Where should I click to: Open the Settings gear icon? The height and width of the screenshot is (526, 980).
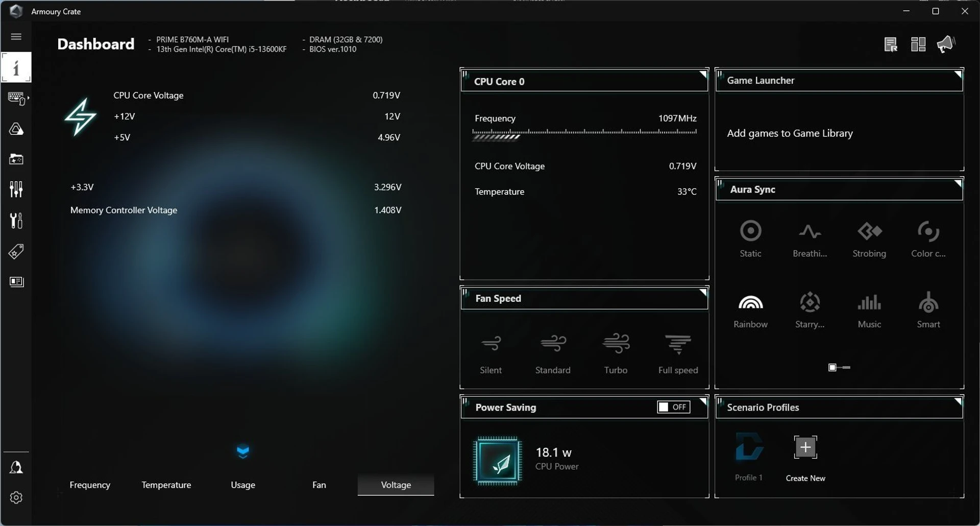pyautogui.click(x=16, y=497)
